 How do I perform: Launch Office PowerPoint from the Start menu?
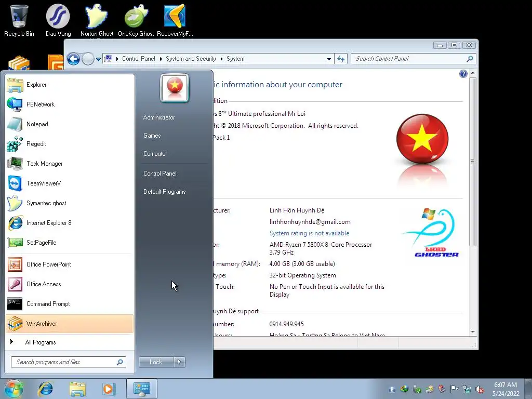click(70, 264)
